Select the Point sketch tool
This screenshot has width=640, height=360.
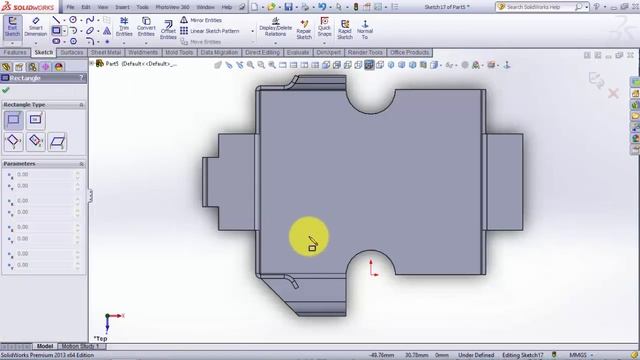coord(107,42)
